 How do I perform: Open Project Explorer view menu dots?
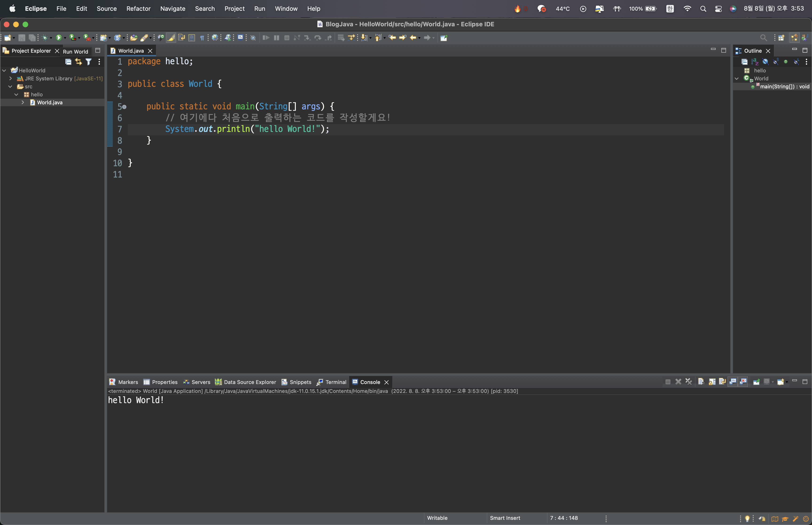(x=99, y=62)
